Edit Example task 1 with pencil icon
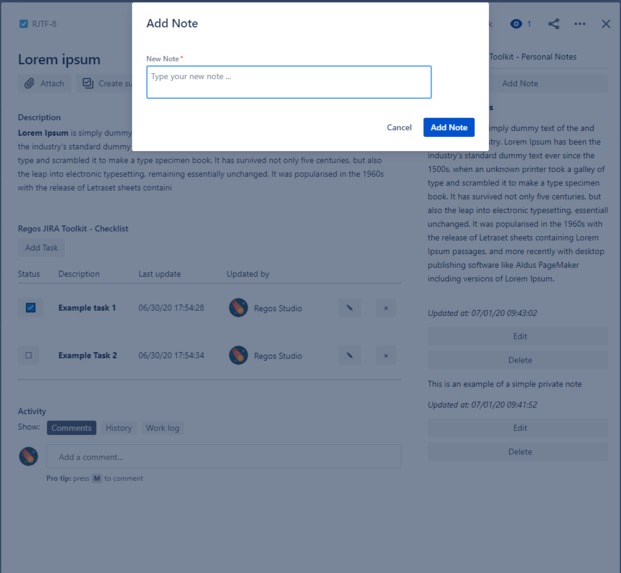The width and height of the screenshot is (621, 573). pos(349,308)
